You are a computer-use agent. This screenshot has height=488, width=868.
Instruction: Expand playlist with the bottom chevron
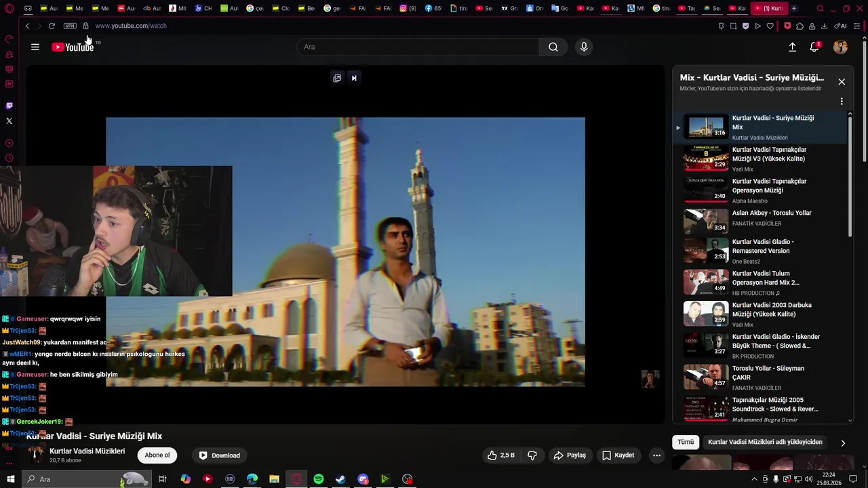tap(850, 420)
